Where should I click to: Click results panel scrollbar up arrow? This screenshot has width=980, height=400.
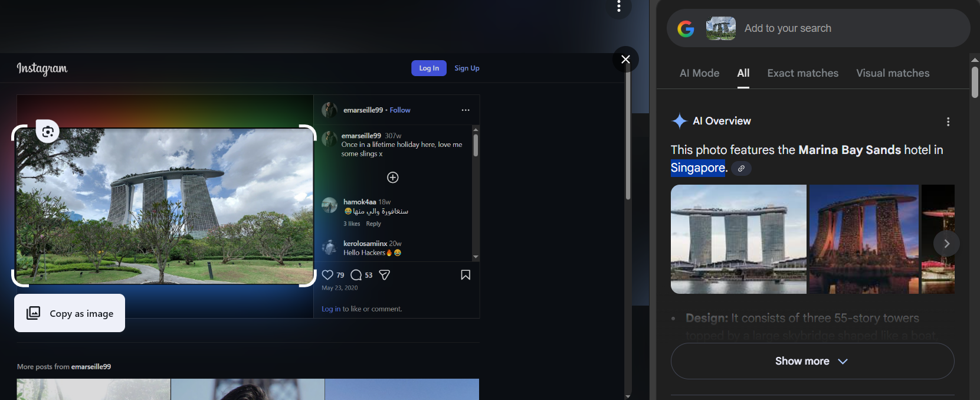(x=975, y=60)
